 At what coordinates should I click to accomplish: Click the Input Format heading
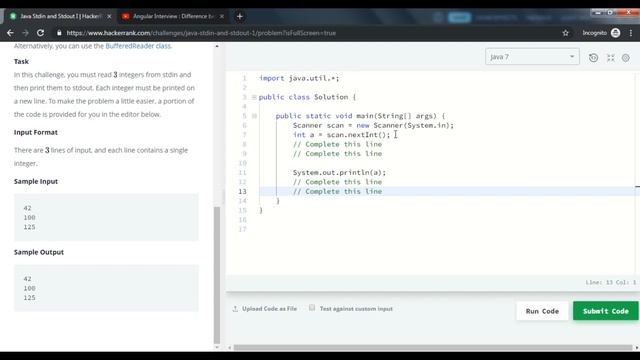point(36,132)
